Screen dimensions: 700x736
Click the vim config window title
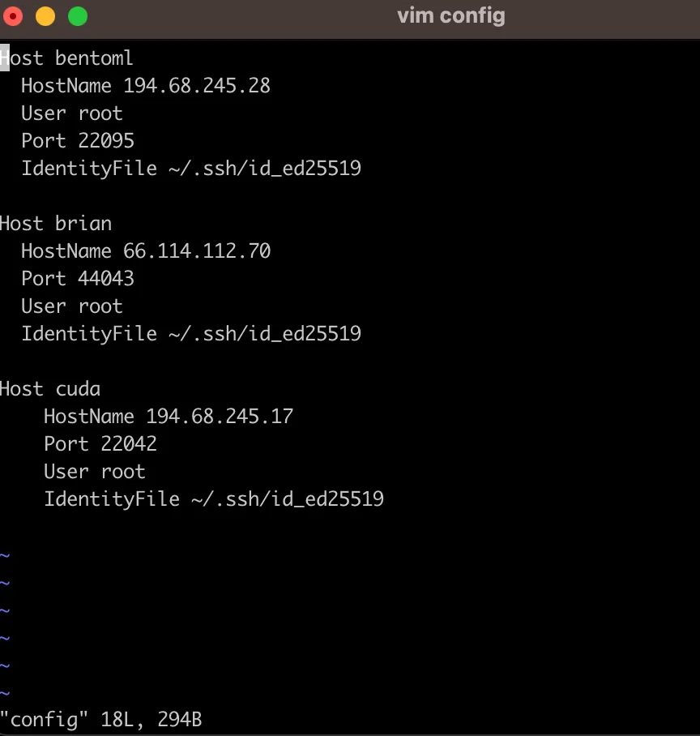[450, 15]
